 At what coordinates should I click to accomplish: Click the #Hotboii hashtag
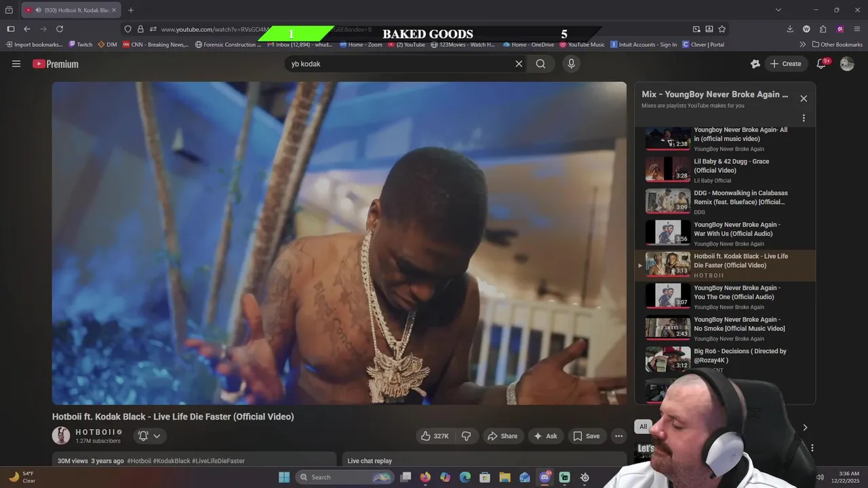(139, 461)
